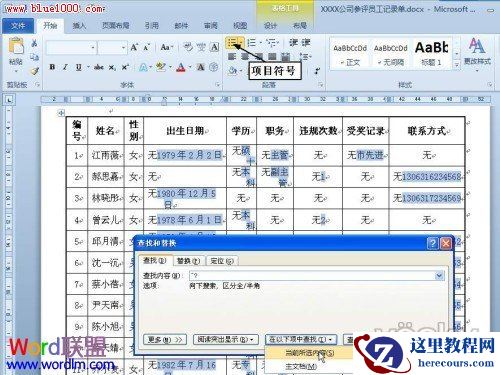The height and width of the screenshot is (375, 500).
Task: Click the red Font Color A icon
Action: pyautogui.click(x=181, y=68)
